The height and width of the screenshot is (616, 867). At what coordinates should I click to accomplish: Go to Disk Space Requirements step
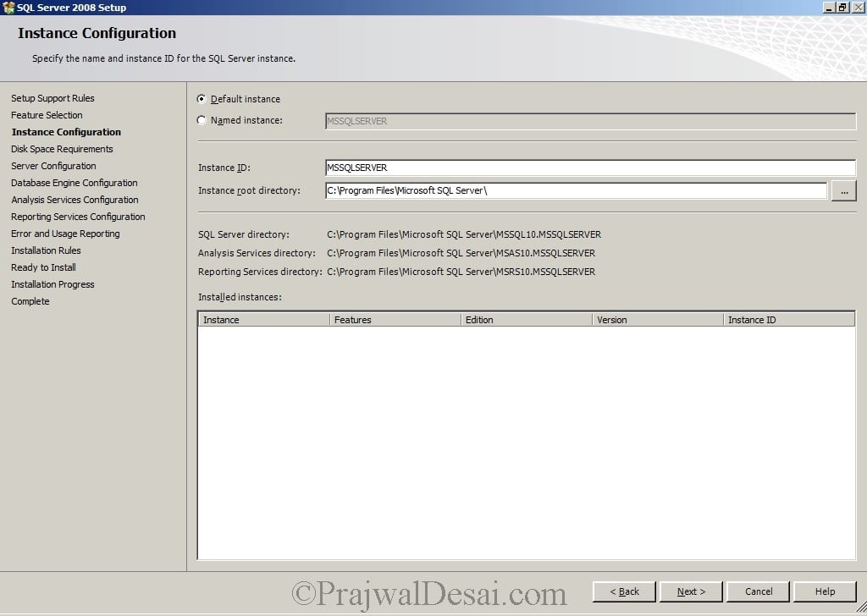point(62,149)
